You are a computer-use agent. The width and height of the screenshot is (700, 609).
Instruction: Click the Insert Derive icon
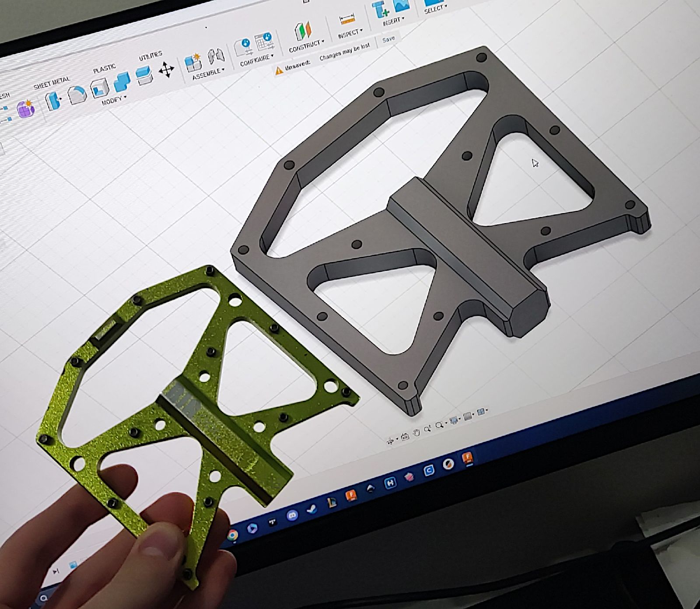click(x=380, y=9)
